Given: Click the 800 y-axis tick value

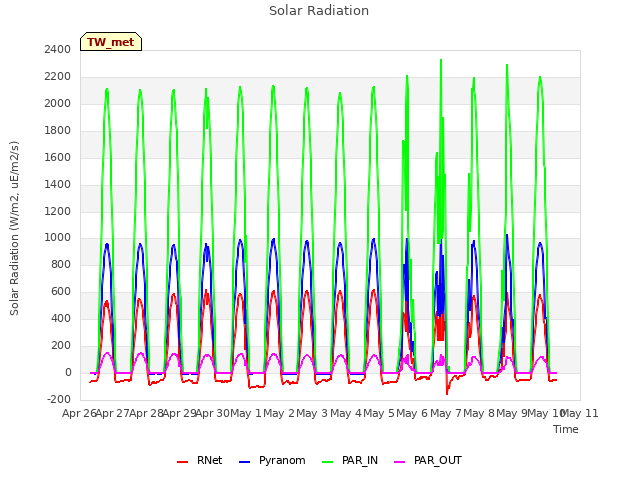Looking at the screenshot, I should 61,264.
